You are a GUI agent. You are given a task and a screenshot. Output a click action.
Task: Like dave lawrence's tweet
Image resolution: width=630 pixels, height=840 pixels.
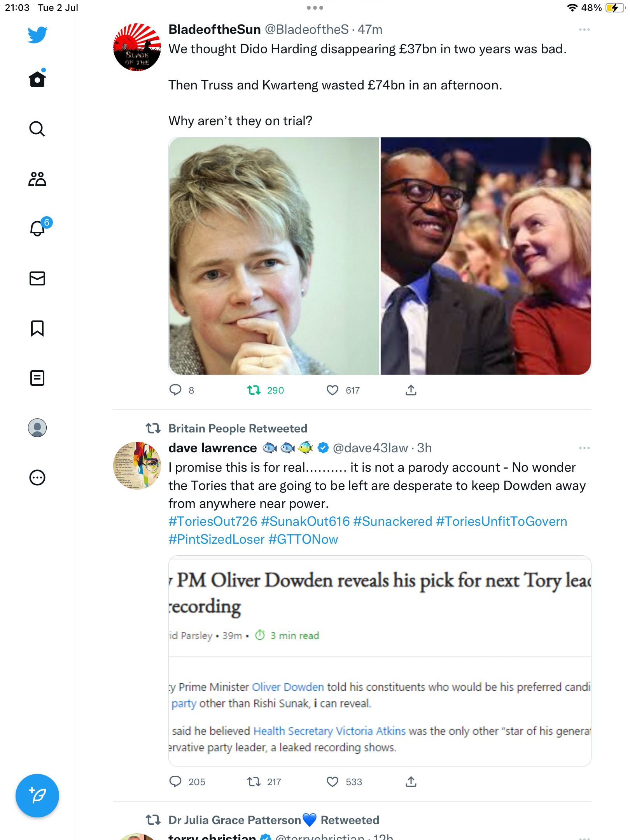point(332,782)
